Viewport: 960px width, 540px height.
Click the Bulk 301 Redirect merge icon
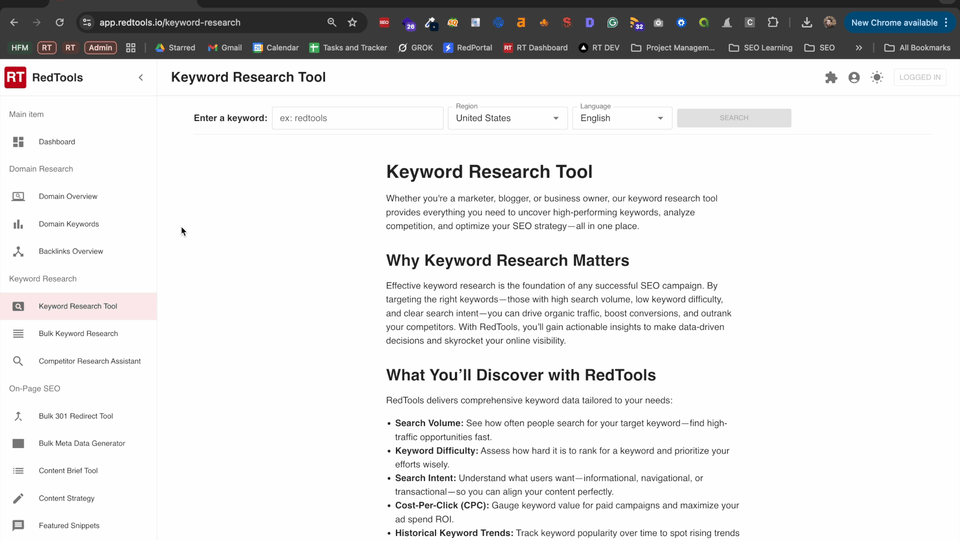point(18,416)
